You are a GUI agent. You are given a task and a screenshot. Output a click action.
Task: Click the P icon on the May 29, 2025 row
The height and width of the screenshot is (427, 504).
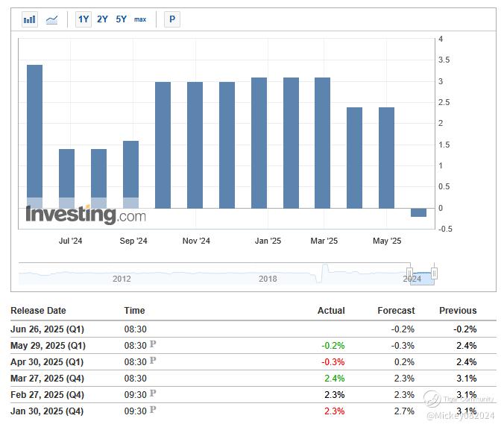point(153,344)
